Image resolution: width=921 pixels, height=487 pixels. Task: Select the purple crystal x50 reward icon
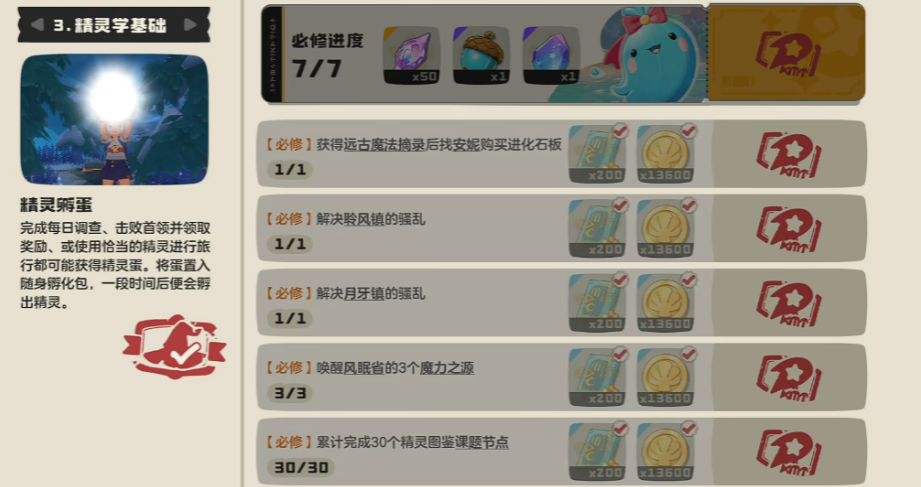411,55
